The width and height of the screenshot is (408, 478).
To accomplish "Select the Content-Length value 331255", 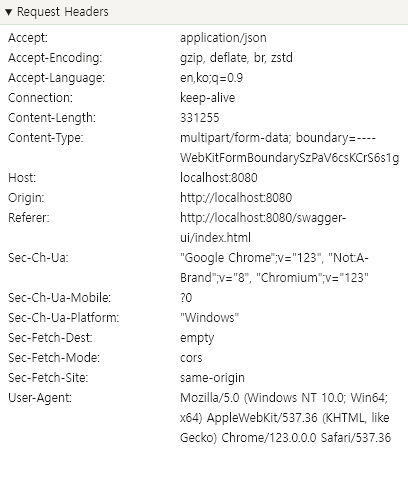I will coord(200,118).
